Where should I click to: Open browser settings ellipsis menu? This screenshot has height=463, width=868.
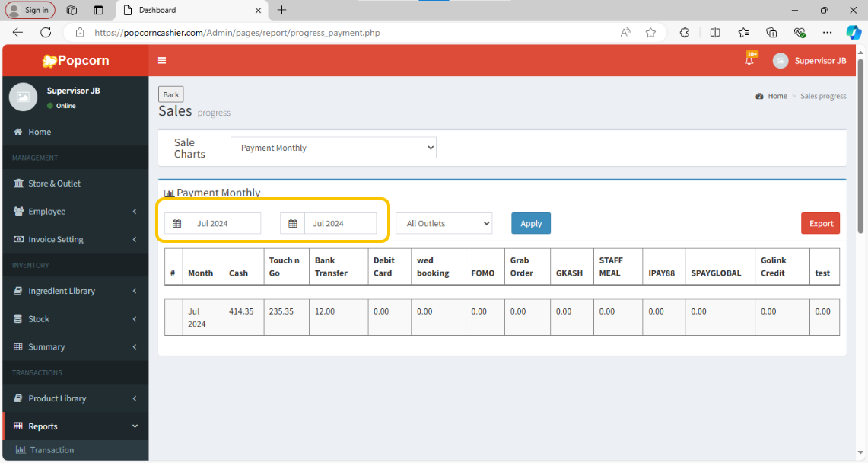coord(827,33)
